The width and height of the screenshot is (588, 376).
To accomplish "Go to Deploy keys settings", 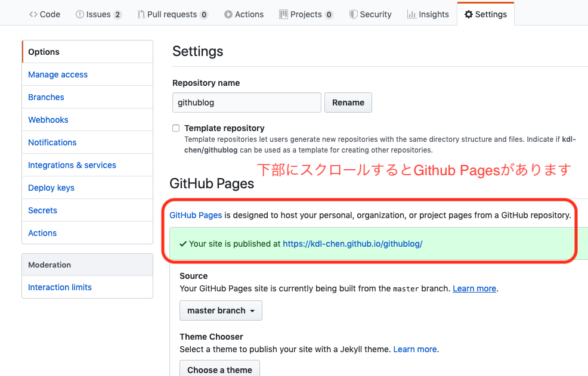I will pyautogui.click(x=88, y=188).
